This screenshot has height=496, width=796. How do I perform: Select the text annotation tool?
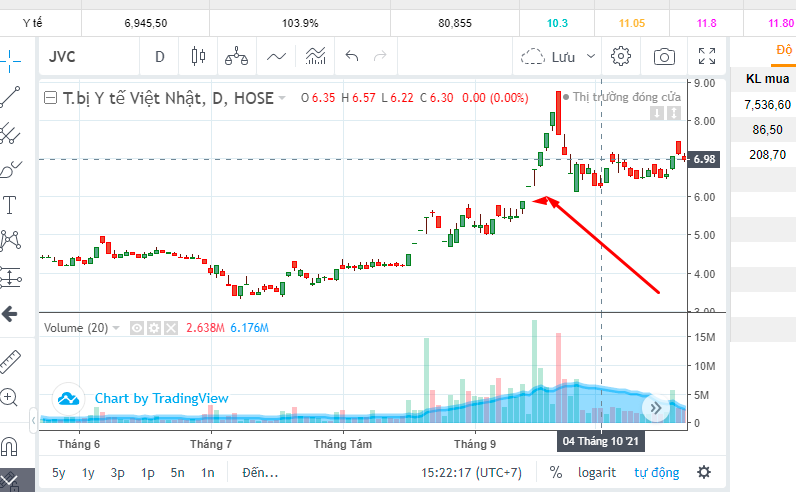tap(10, 205)
